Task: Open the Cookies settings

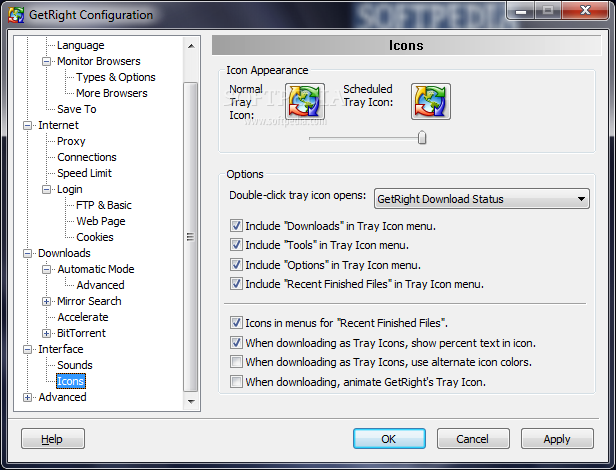Action: tap(95, 237)
